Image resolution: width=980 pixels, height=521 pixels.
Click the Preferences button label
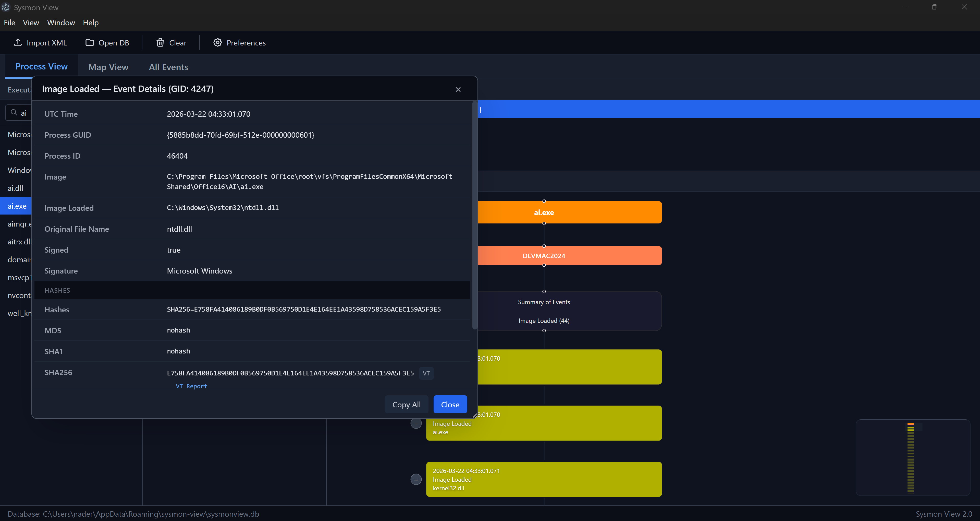[x=246, y=43]
